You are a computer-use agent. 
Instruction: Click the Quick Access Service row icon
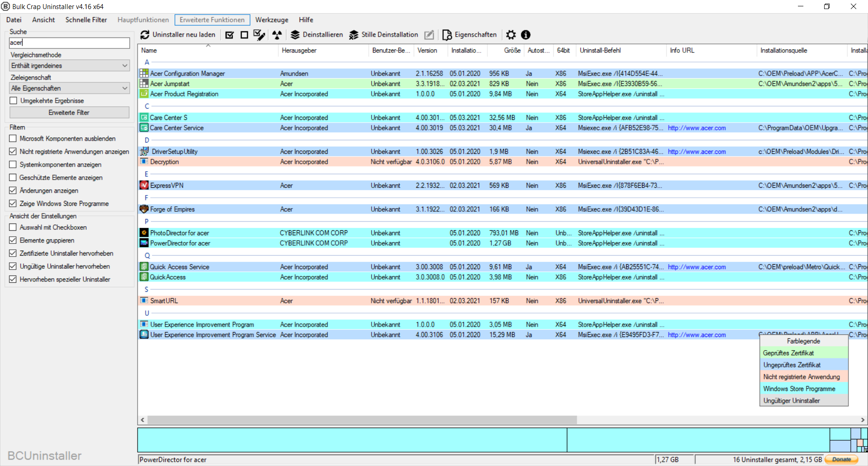point(144,267)
